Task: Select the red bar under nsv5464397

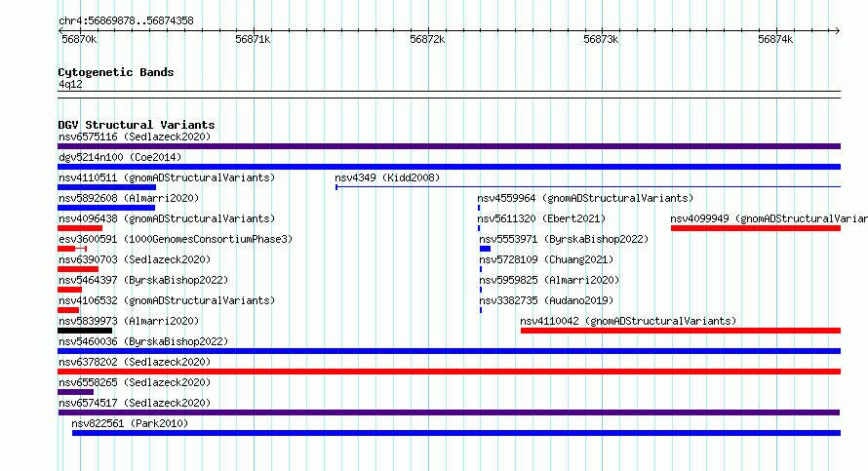Action: tap(70, 290)
